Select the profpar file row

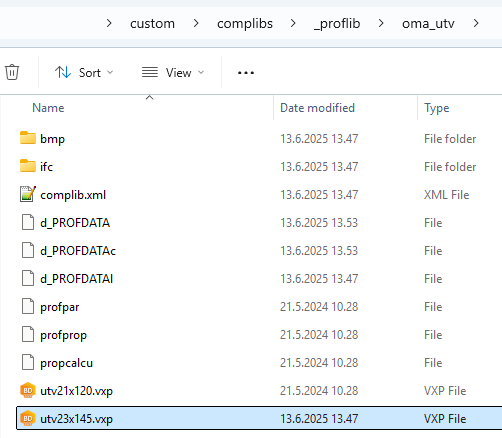[259, 307]
